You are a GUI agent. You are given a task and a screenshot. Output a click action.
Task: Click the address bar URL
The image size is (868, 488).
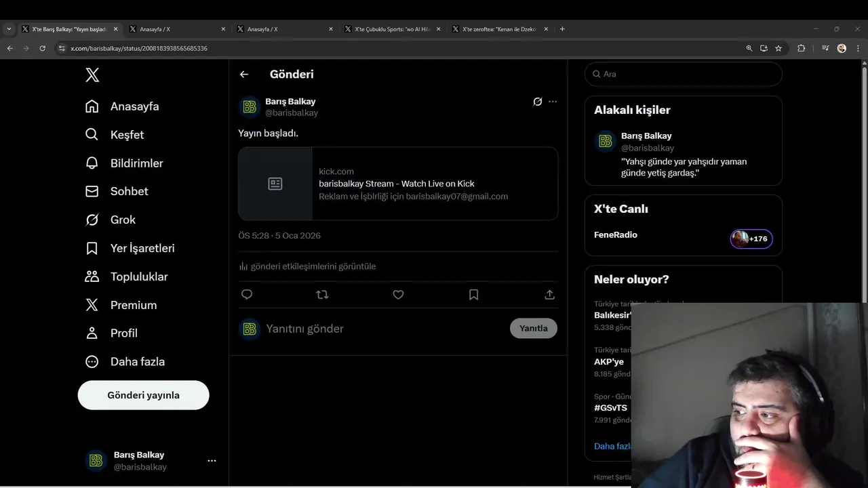139,49
